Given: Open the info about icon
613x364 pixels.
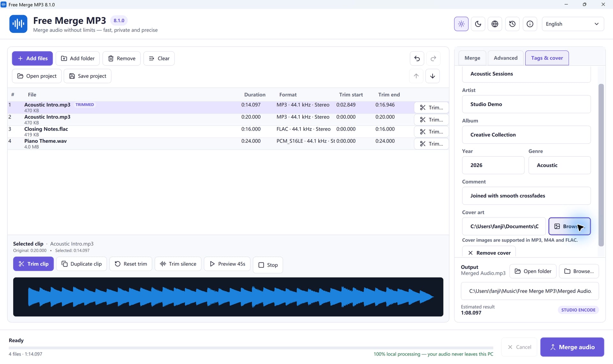Looking at the screenshot, I should click(x=530, y=24).
